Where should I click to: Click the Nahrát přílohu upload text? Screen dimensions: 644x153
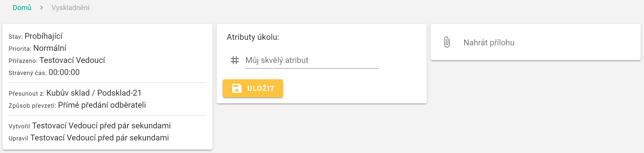pyautogui.click(x=489, y=43)
